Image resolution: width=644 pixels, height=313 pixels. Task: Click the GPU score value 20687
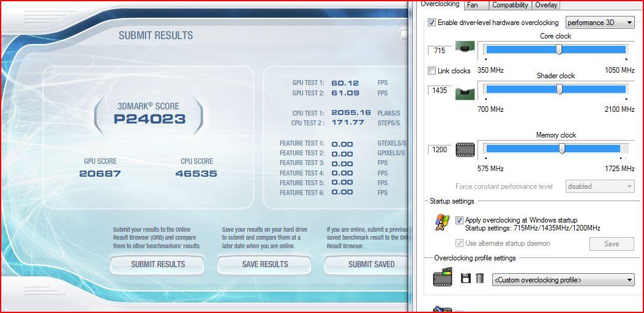click(x=100, y=174)
